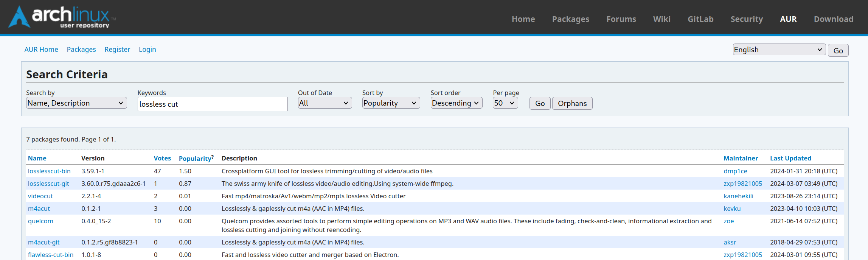The width and height of the screenshot is (868, 260).
Task: Open Packages in top navigation bar
Action: click(x=570, y=19)
